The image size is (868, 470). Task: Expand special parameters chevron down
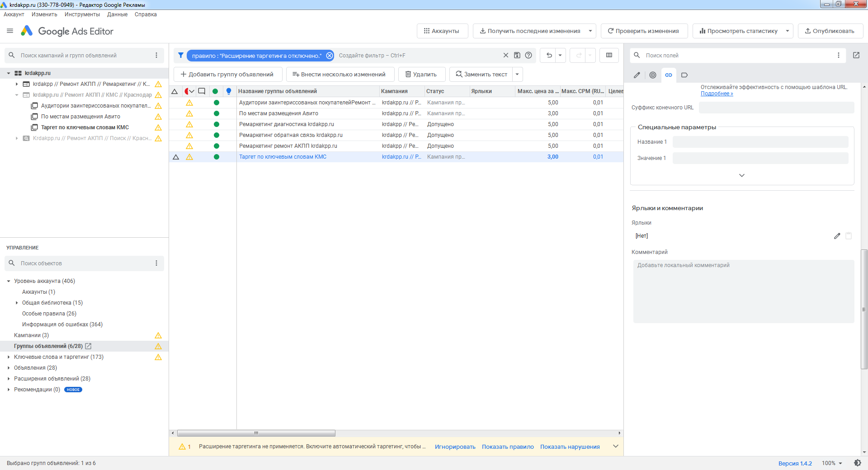[741, 175]
